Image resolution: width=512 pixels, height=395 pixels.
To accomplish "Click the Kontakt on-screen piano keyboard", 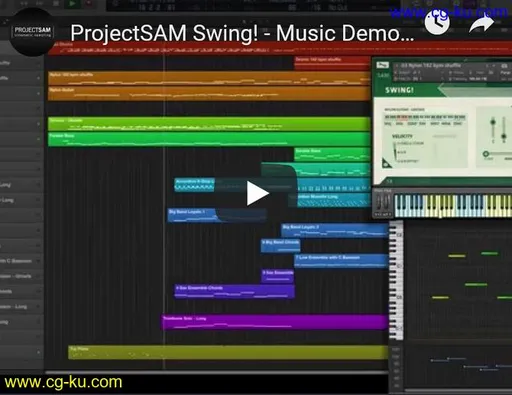I will [453, 205].
